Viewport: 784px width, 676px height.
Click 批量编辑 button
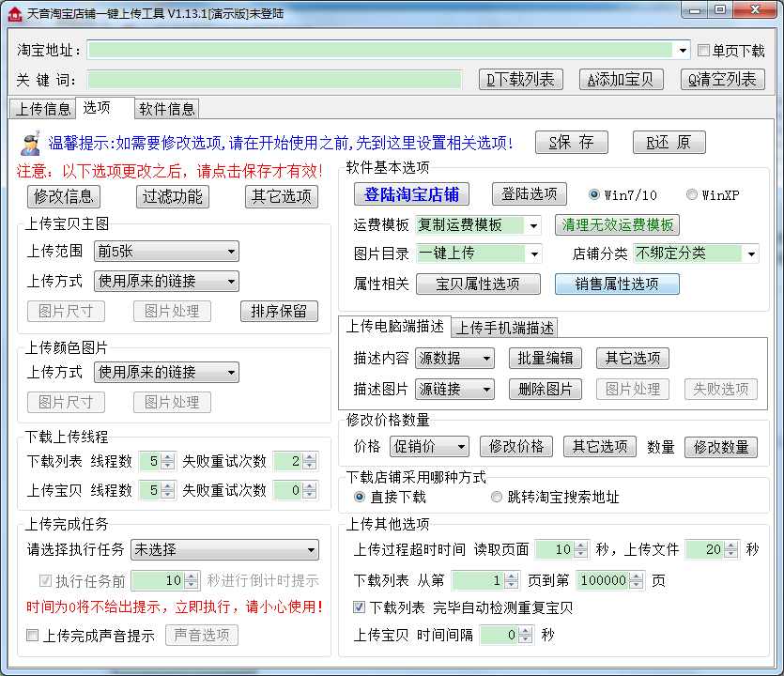click(x=545, y=359)
